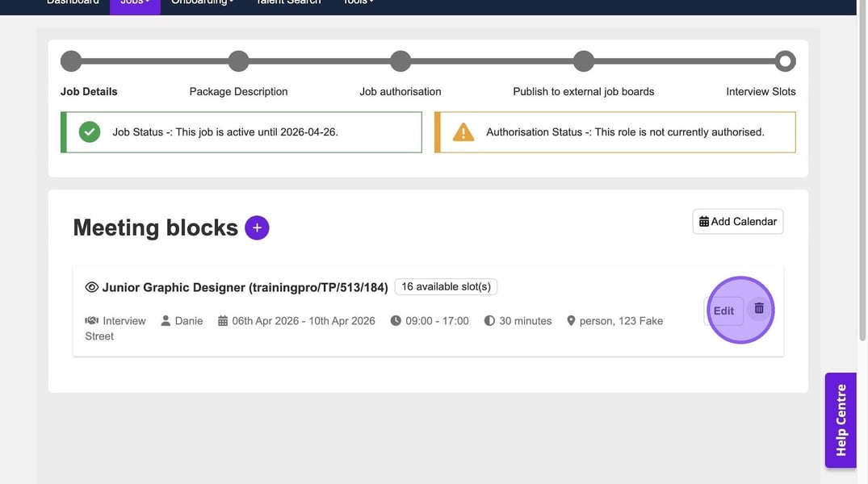The width and height of the screenshot is (868, 484).
Task: Click the clock icon beside 09:00 - 17:00
Action: [396, 321]
